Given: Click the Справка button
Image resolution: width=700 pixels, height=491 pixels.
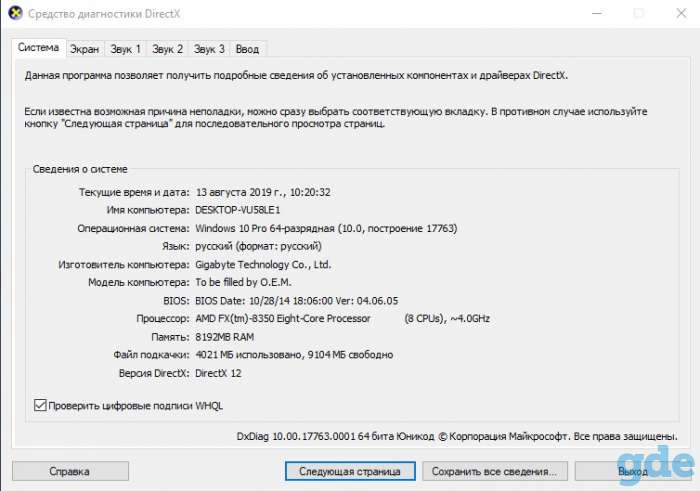Looking at the screenshot, I should click(x=70, y=471).
